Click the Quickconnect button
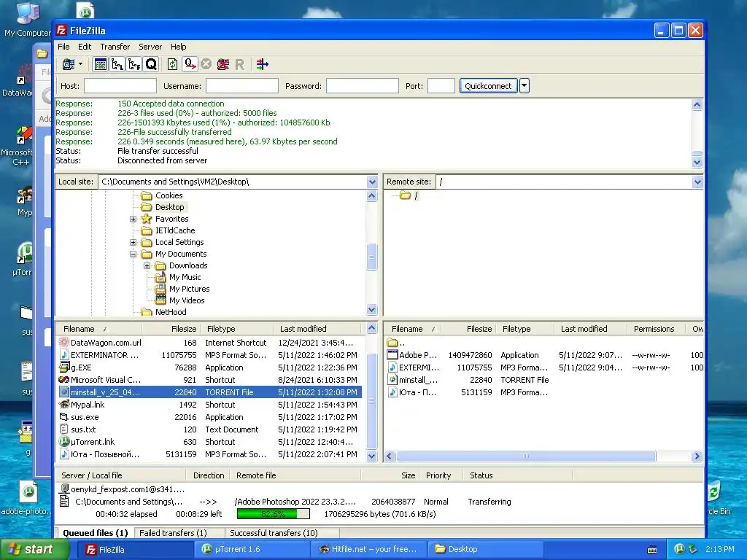747x560 pixels. (488, 86)
